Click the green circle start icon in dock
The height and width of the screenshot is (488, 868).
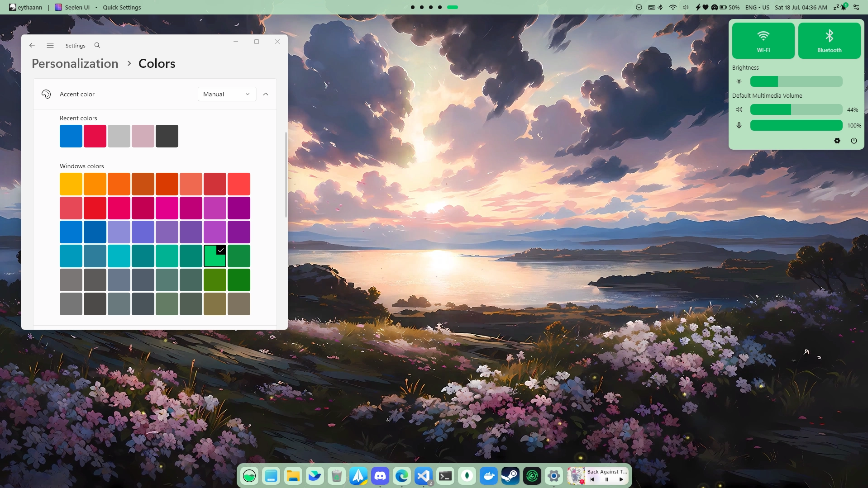(x=249, y=476)
